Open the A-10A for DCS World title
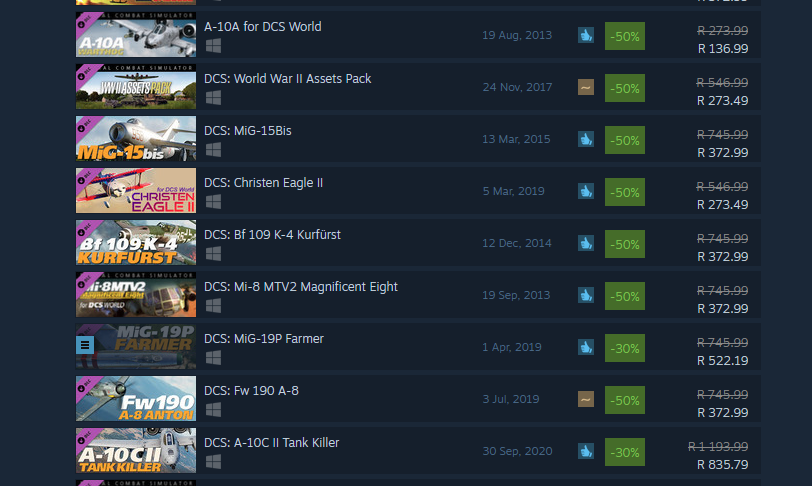 263,27
